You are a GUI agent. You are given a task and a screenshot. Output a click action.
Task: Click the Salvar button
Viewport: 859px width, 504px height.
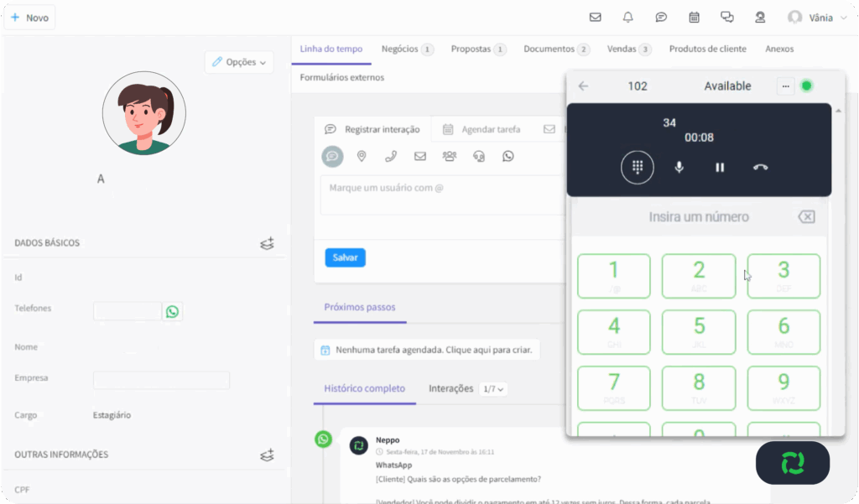tap(345, 257)
